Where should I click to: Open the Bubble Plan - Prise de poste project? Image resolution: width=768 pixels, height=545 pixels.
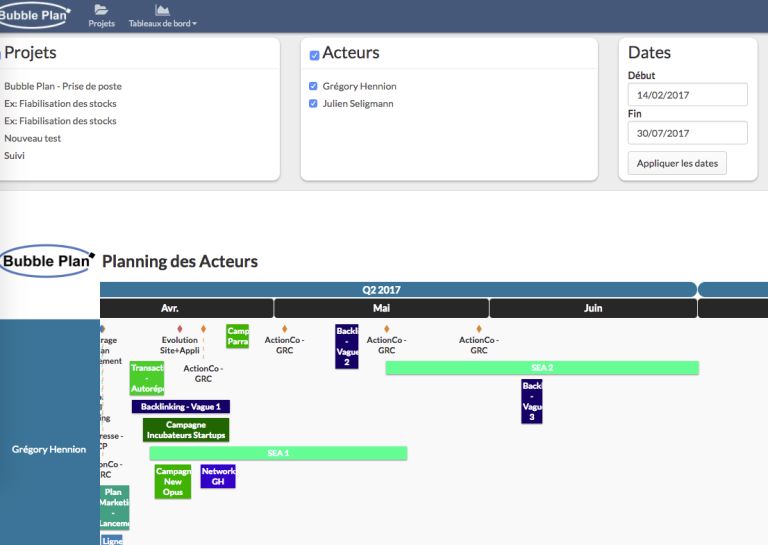pyautogui.click(x=63, y=86)
